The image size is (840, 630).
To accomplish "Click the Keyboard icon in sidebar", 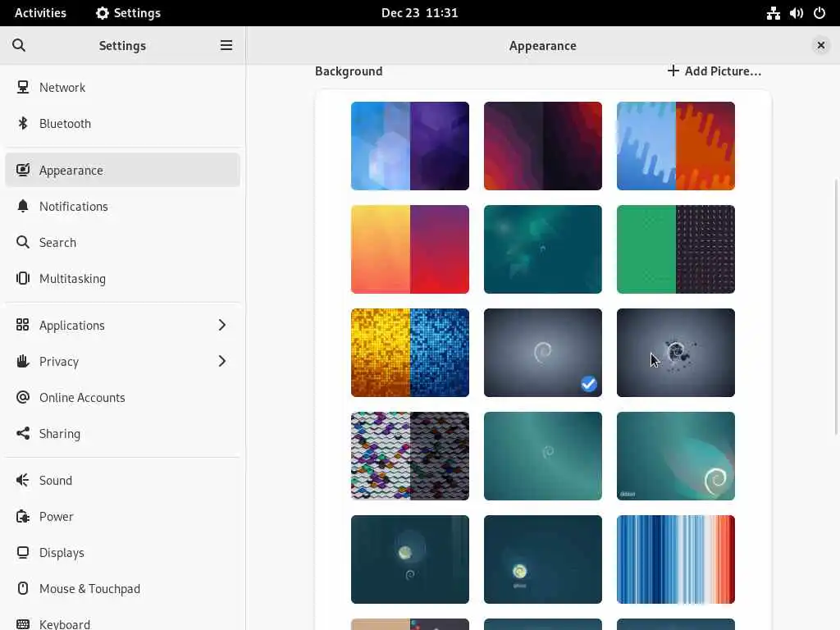I will (x=22, y=624).
